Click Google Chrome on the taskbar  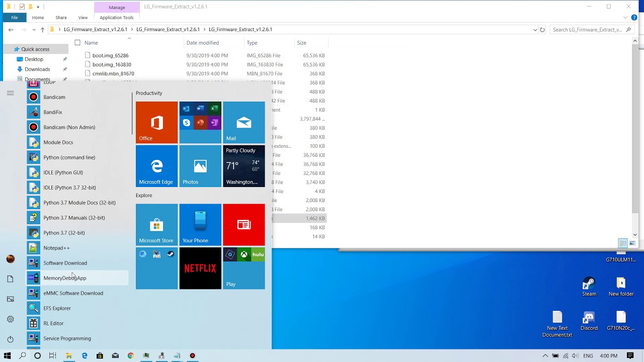(130, 355)
